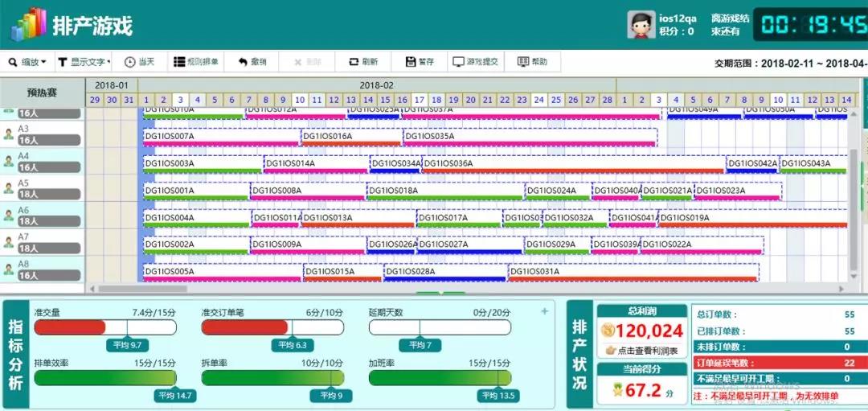Click the 当天 (today) clock icon
This screenshot has width=868, height=411.
tap(130, 62)
